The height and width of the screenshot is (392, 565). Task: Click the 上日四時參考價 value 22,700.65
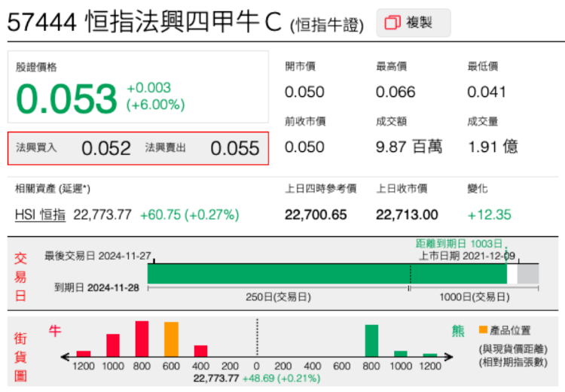[x=316, y=215]
